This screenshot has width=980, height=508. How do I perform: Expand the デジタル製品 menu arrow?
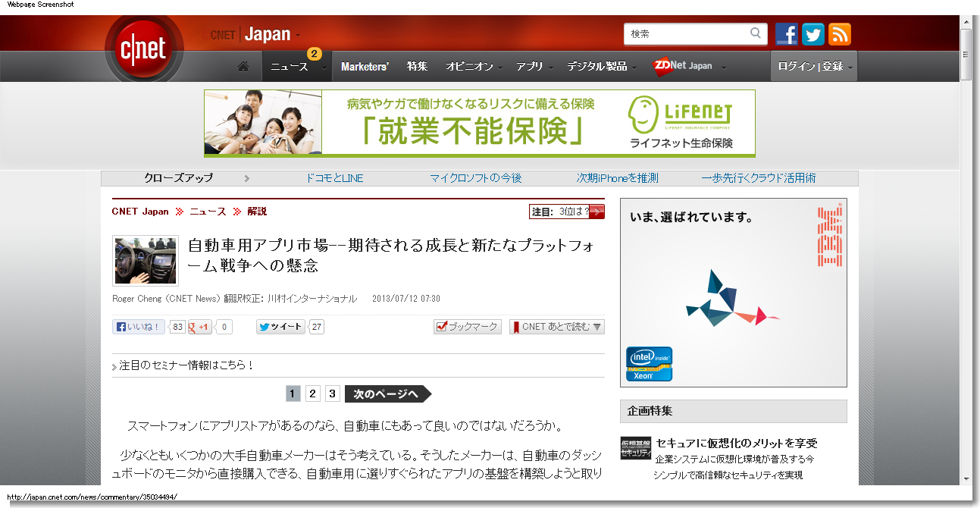coord(634,67)
